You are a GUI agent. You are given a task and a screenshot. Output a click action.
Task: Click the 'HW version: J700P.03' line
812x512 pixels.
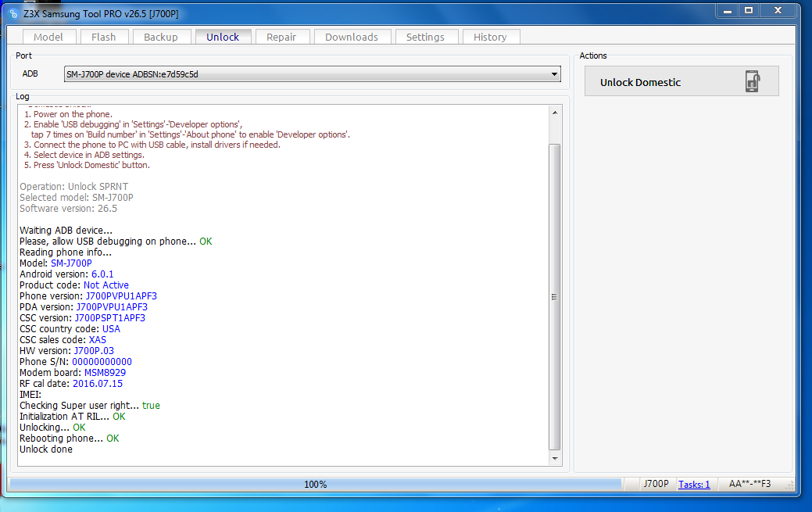pyautogui.click(x=66, y=351)
